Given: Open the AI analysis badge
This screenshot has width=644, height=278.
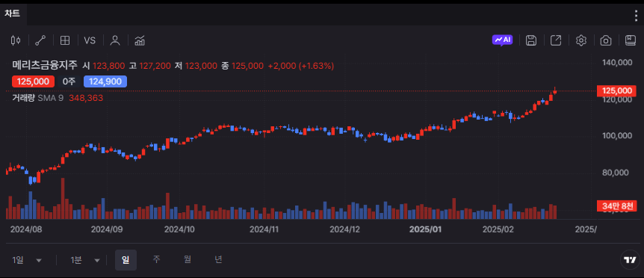Looking at the screenshot, I should tap(502, 40).
